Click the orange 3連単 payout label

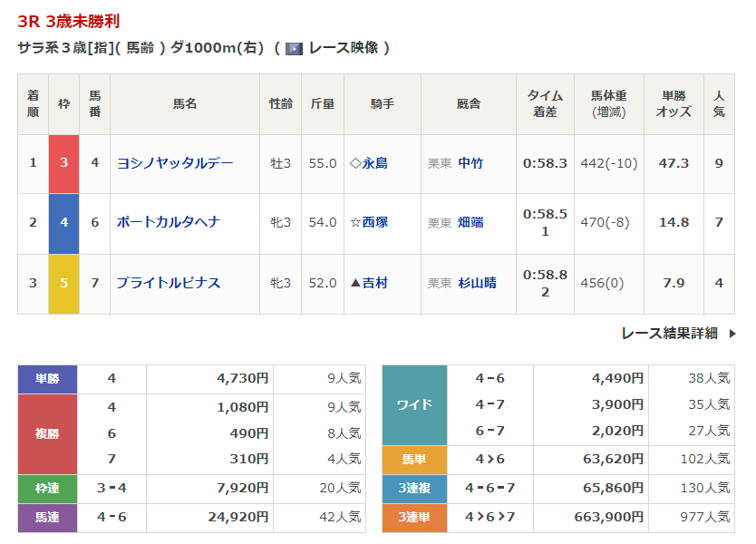click(x=414, y=517)
